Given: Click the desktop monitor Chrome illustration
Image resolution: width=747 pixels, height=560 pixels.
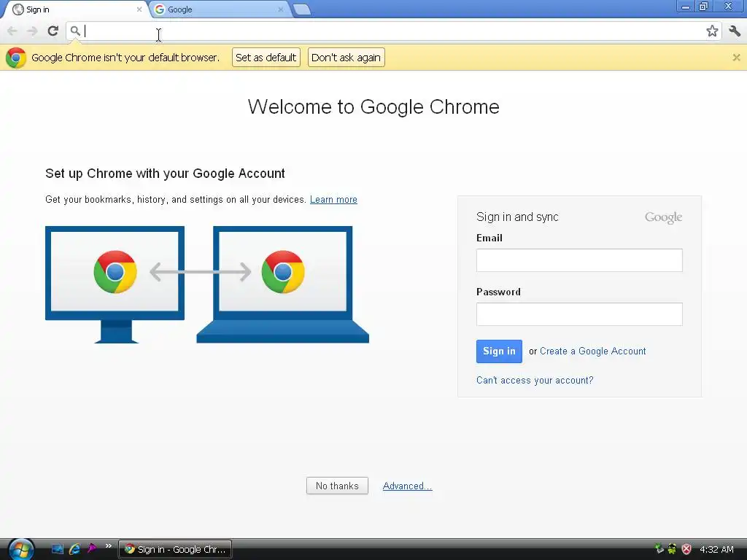Looking at the screenshot, I should click(x=115, y=284).
